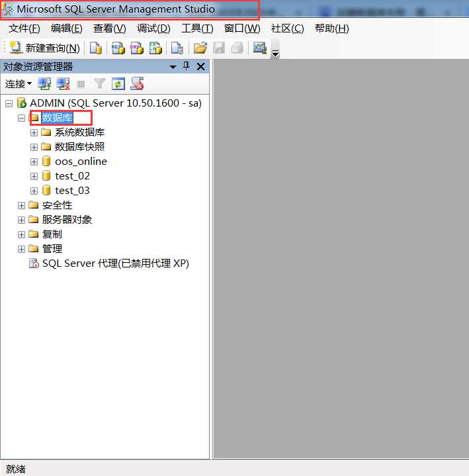Viewport: 469px width, 476px height.
Task: Expand the 系统数据库 folder
Action: click(34, 132)
